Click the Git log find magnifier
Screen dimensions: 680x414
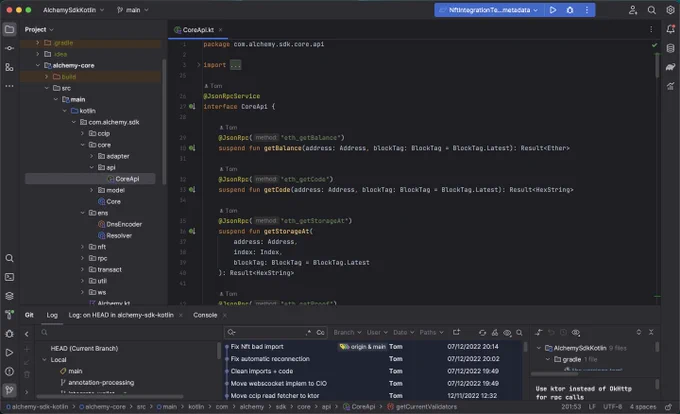(x=519, y=333)
